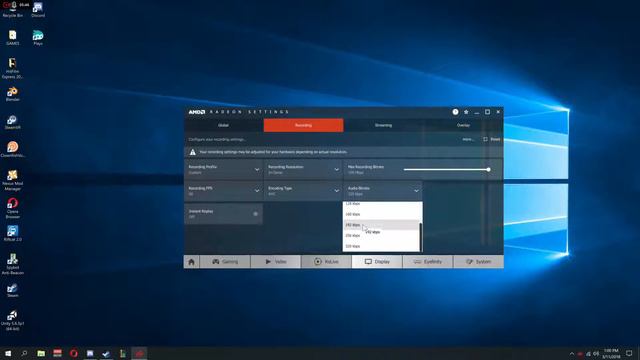Open File Explorer from the taskbar
The width and height of the screenshot is (640, 360).
coord(41,353)
